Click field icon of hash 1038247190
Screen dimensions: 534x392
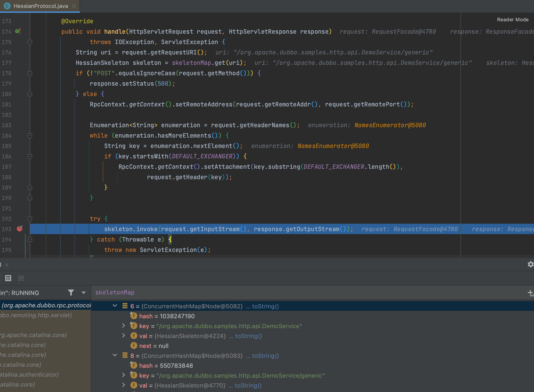pyautogui.click(x=134, y=316)
